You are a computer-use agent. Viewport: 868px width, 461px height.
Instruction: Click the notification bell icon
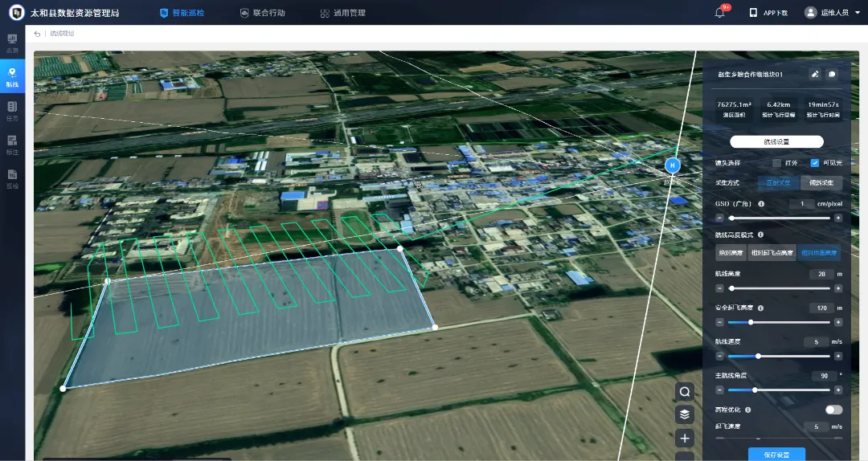[x=719, y=13]
